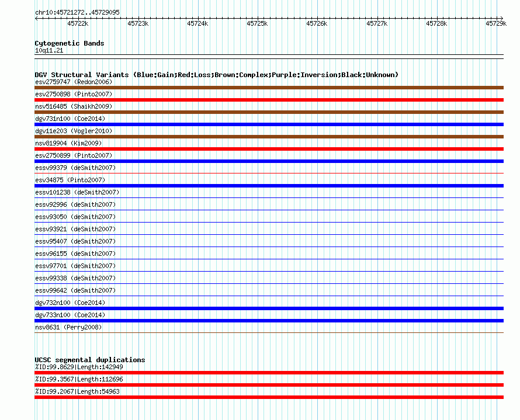
Task: Select essv99642 (deSmith2007) entry
Action: [75, 290]
